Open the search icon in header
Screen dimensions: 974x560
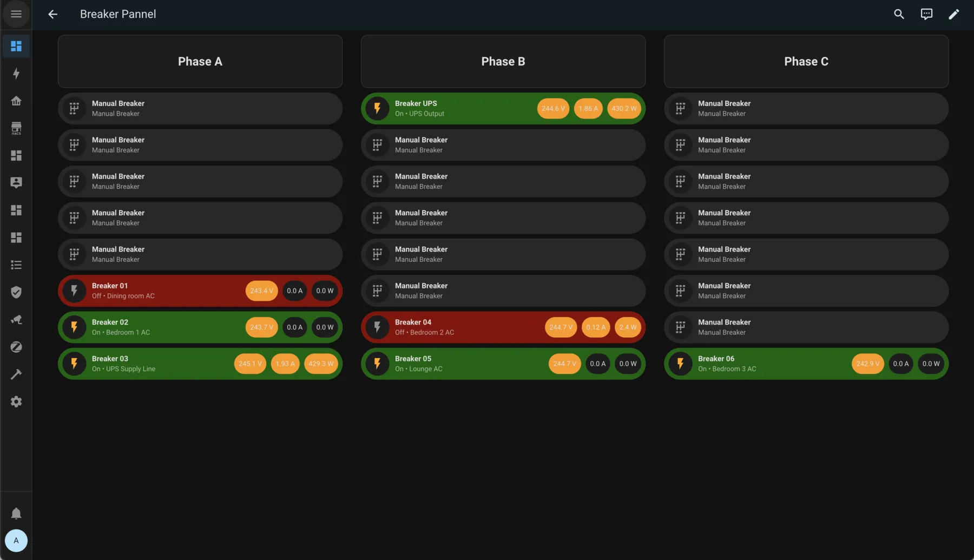(899, 14)
